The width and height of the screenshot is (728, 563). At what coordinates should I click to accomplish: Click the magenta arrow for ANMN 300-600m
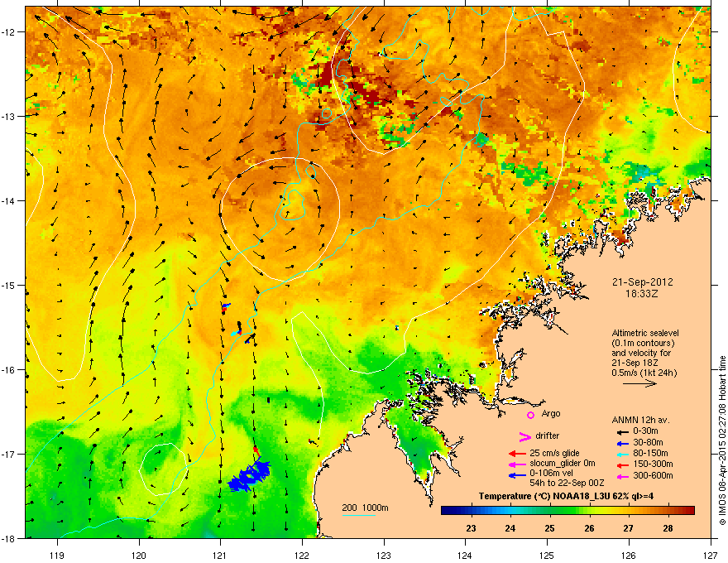click(x=621, y=477)
